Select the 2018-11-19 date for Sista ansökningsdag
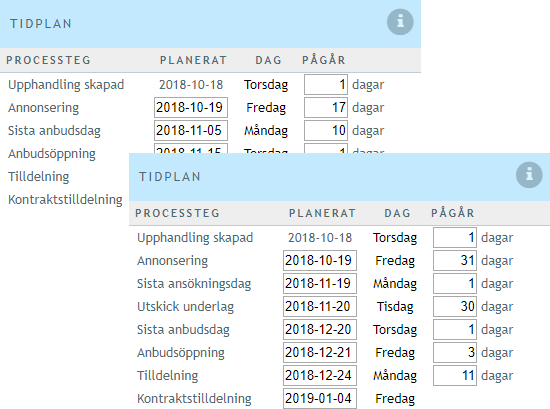Viewport: 550px width, 409px height. coord(320,283)
